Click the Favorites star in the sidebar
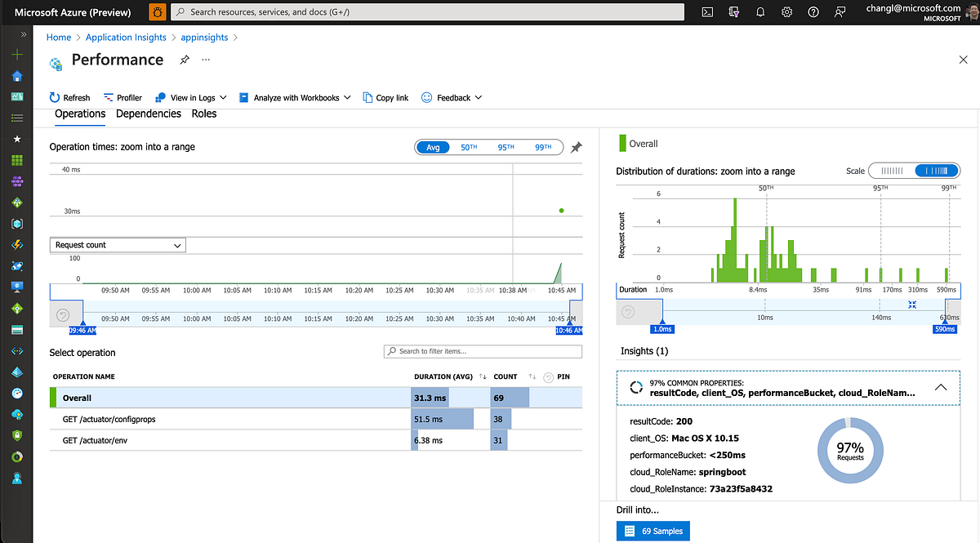The height and width of the screenshot is (543, 980). coord(16,139)
